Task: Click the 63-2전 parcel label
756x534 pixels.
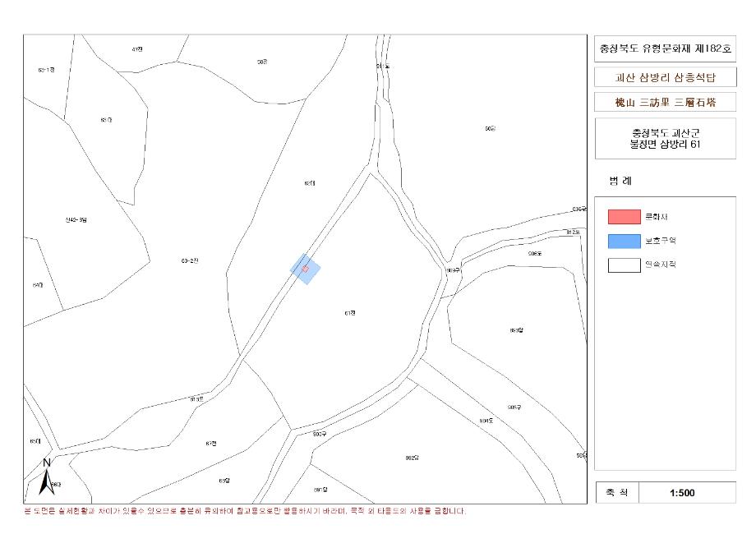Action: click(x=190, y=260)
